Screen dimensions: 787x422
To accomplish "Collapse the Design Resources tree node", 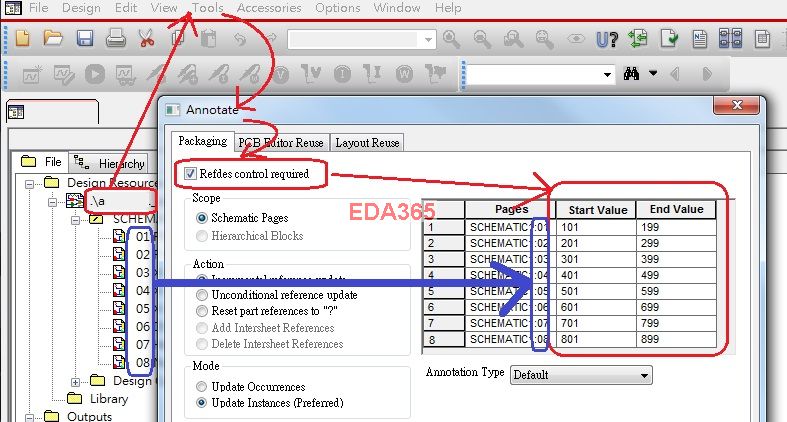I will pyautogui.click(x=30, y=184).
